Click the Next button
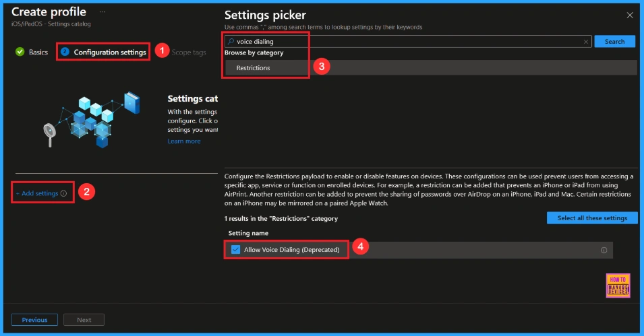The height and width of the screenshot is (336, 644). (x=84, y=320)
